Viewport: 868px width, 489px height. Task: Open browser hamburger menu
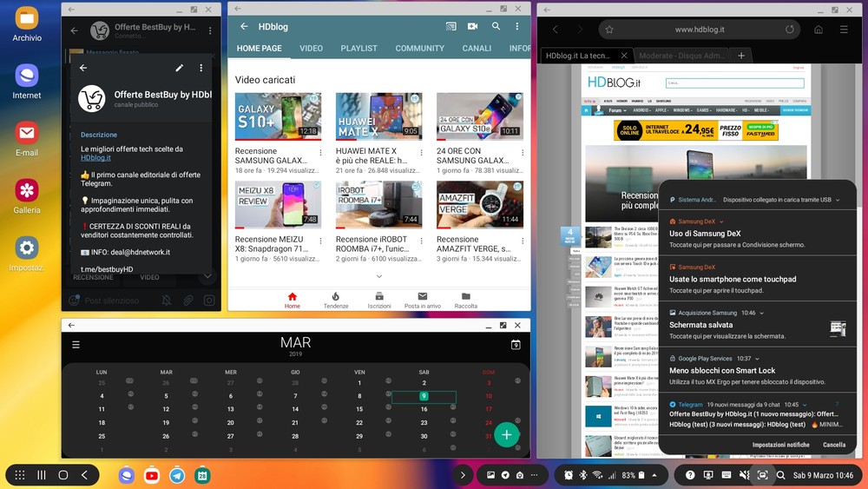[844, 30]
